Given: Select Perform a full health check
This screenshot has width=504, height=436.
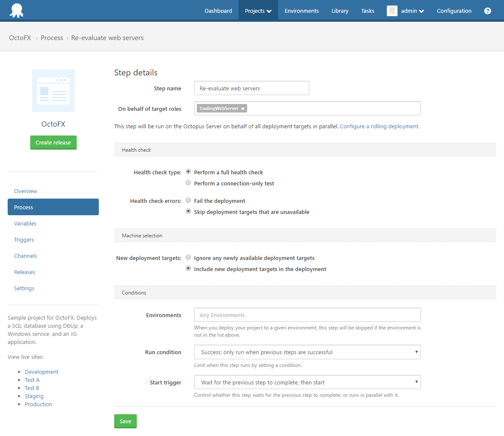Looking at the screenshot, I should point(188,172).
